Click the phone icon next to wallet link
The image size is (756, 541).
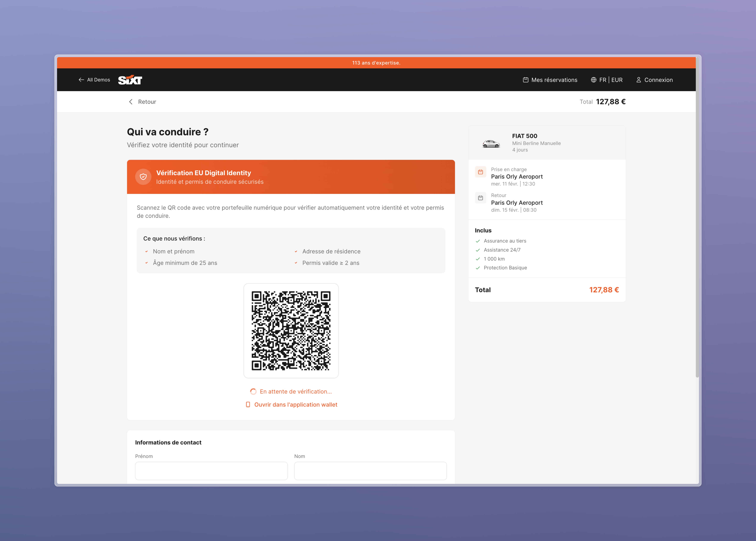(248, 405)
